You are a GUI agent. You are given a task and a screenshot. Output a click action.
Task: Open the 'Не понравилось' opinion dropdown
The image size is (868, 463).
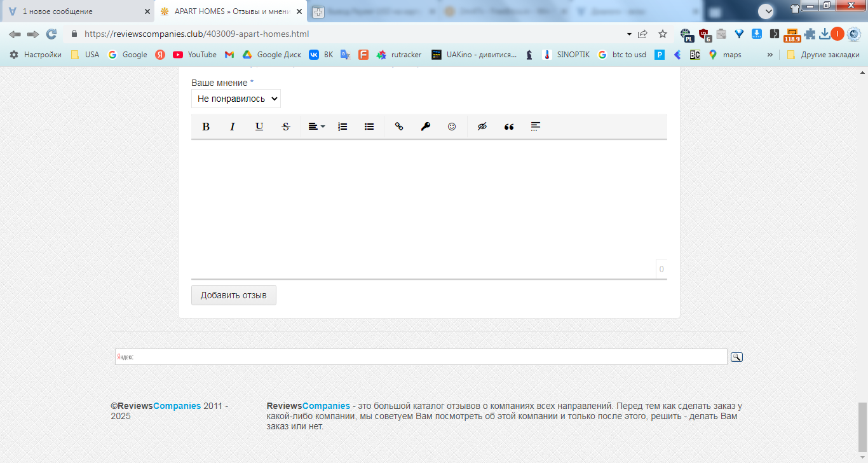coord(236,99)
